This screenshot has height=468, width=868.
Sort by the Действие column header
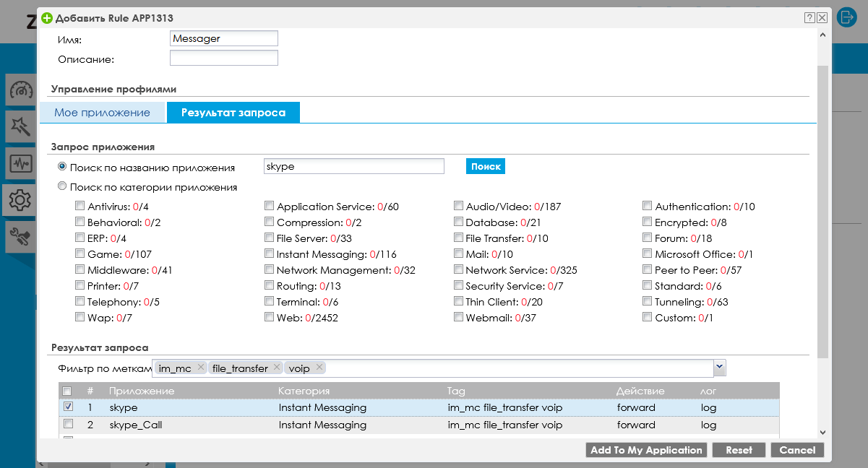[640, 391]
